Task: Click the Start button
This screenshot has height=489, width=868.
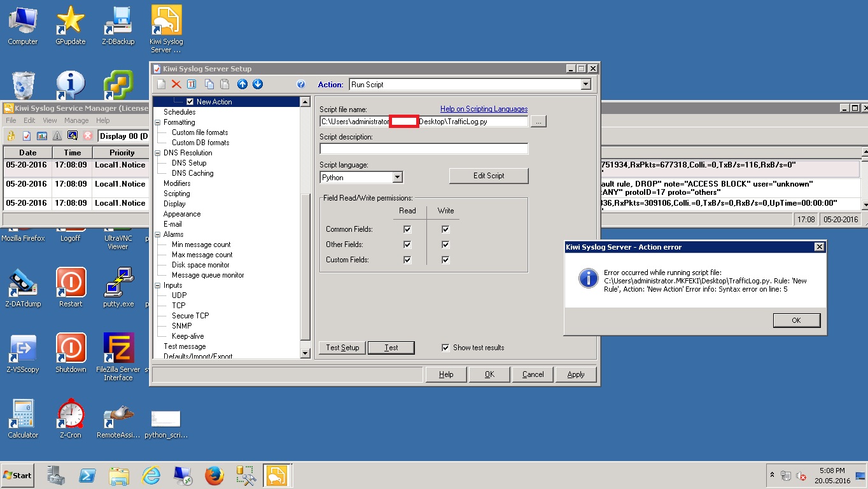Action: click(x=17, y=476)
